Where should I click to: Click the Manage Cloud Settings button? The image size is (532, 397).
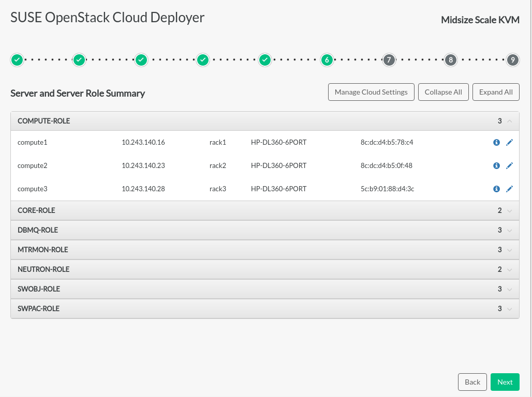[371, 92]
